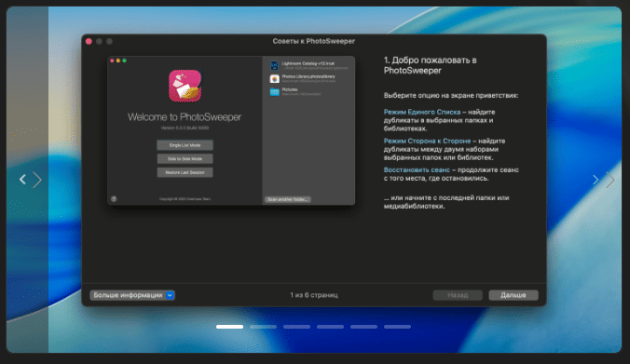Click the Lightroom Catalog icon in preview
630x364 pixels.
[274, 65]
